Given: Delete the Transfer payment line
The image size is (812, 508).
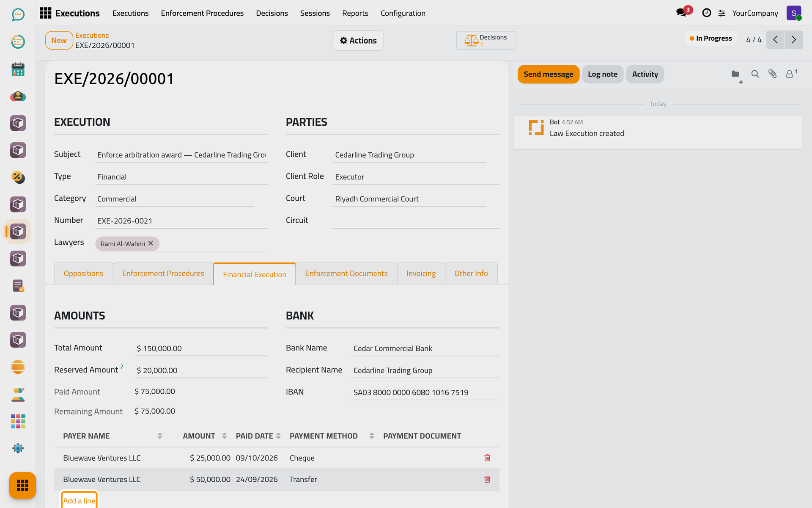Looking at the screenshot, I should tap(487, 479).
